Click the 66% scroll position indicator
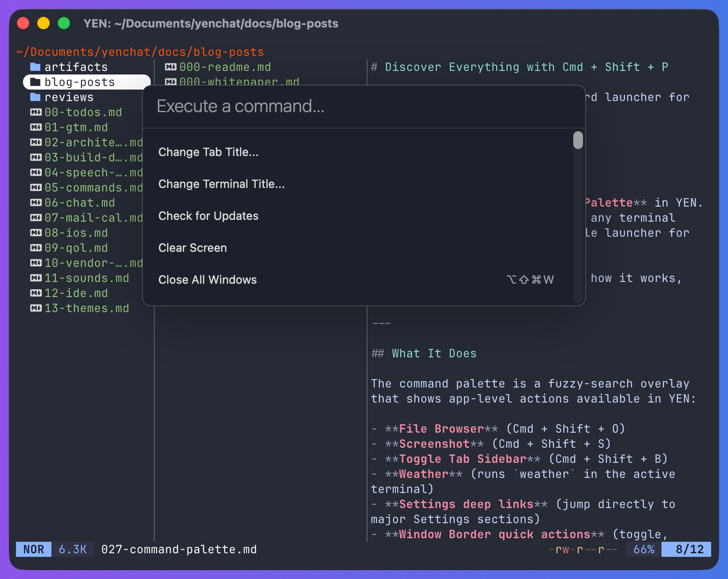728x579 pixels. pyautogui.click(x=644, y=549)
